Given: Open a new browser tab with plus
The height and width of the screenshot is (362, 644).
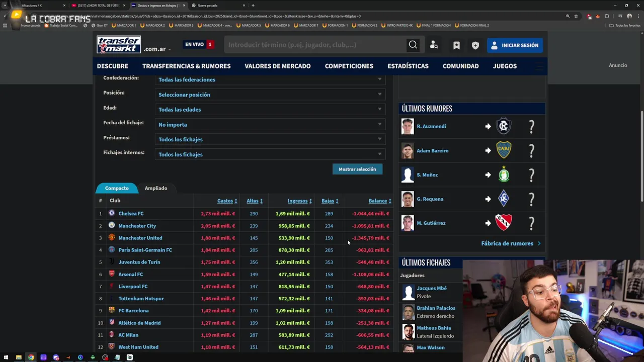Looking at the screenshot, I should tap(253, 6).
